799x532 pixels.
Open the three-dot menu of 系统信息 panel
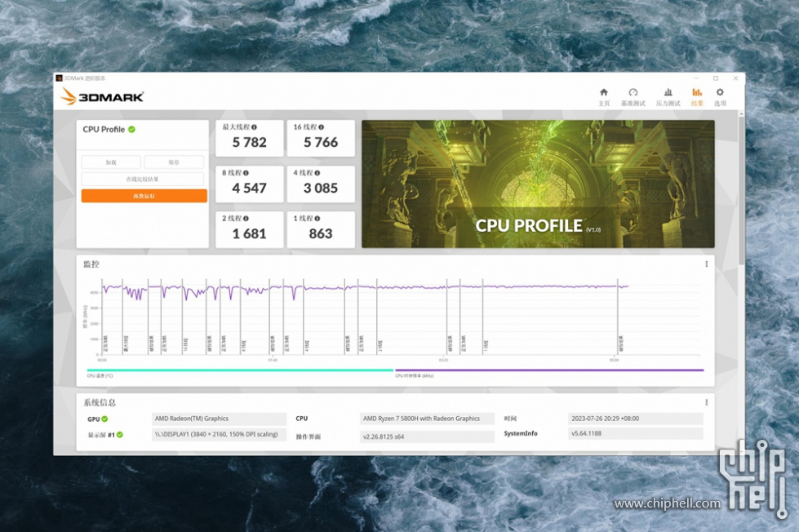[706, 402]
